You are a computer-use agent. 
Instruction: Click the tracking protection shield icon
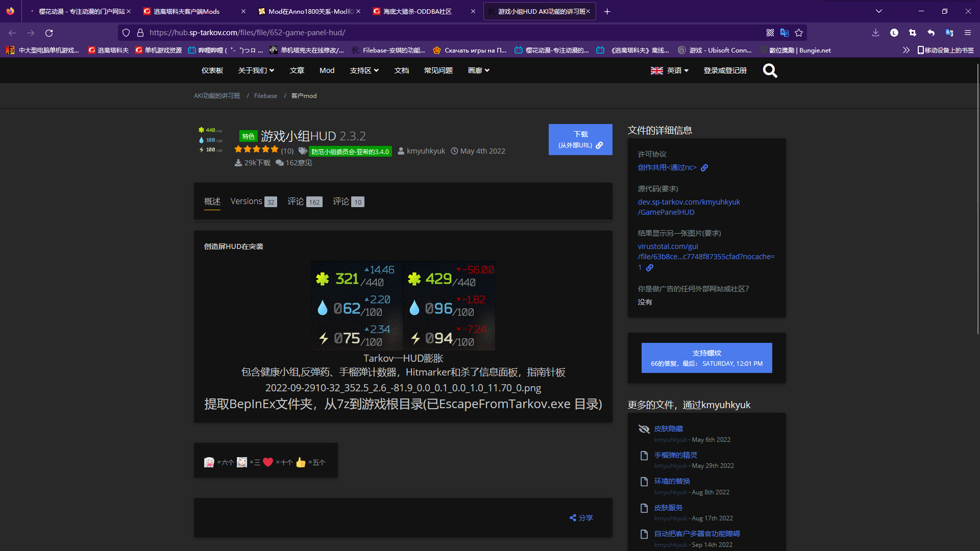[126, 32]
